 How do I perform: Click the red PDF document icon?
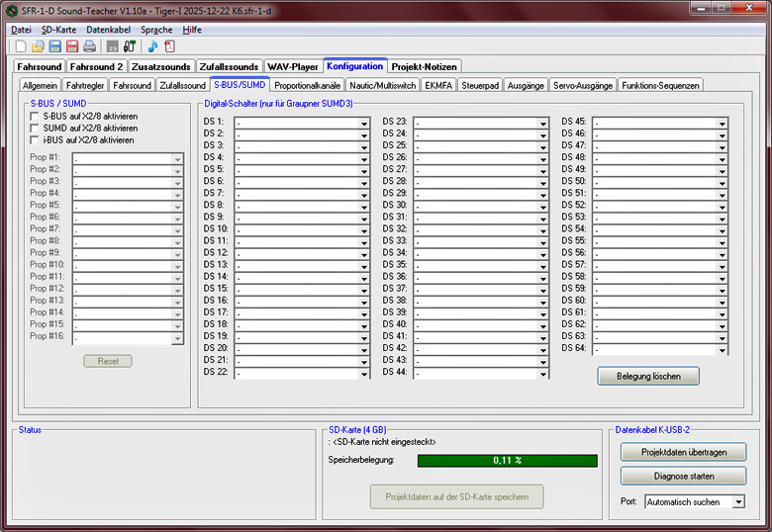169,46
